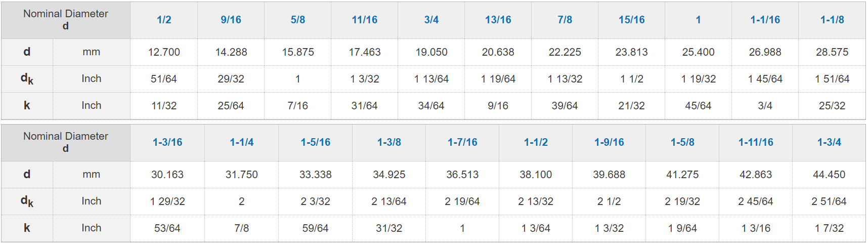Select the 1-11/16 nominal diameter link
Screen dimensions: 868x245
tap(756, 142)
